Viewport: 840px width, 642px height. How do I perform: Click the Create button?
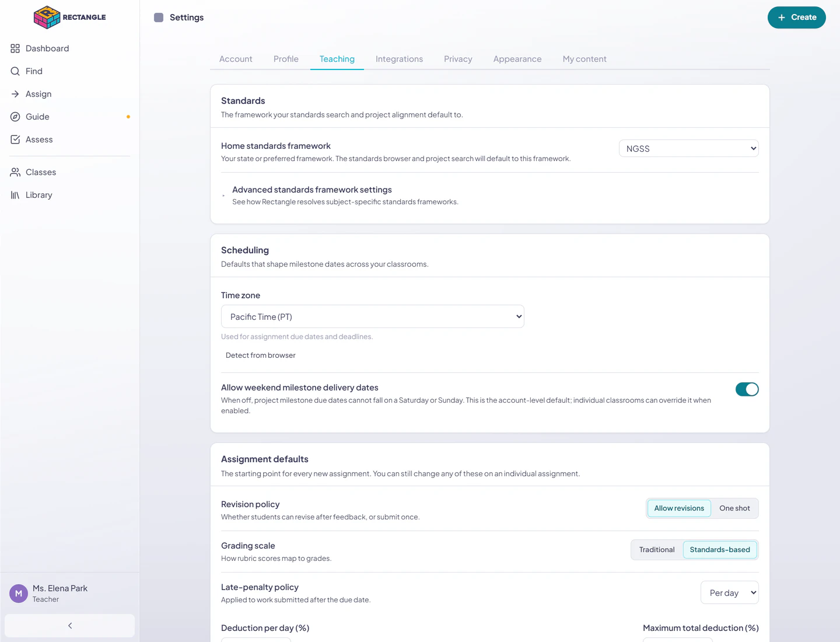(x=797, y=18)
